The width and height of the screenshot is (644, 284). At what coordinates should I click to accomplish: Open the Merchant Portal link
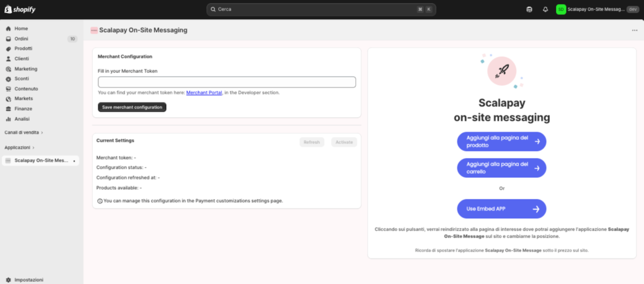coord(204,93)
